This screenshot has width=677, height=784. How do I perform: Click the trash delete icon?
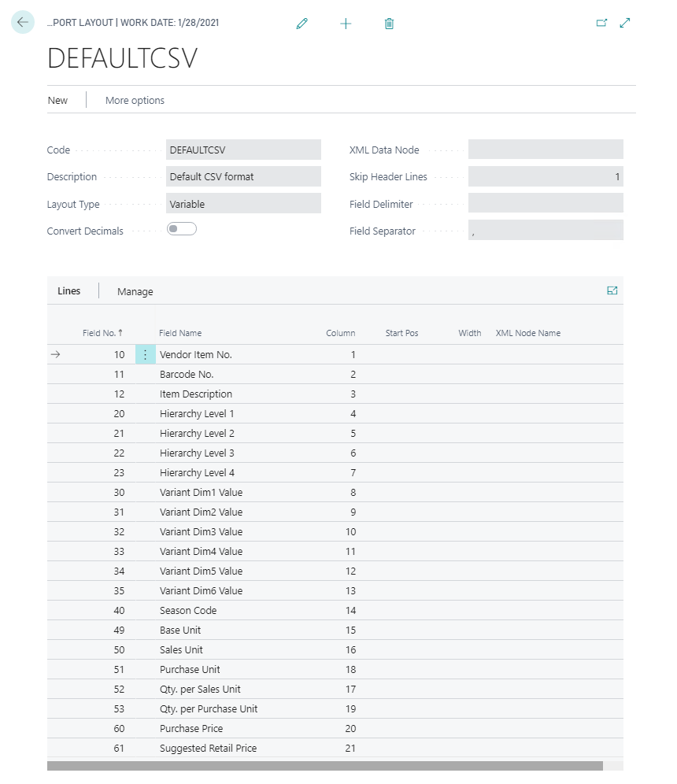(x=389, y=24)
